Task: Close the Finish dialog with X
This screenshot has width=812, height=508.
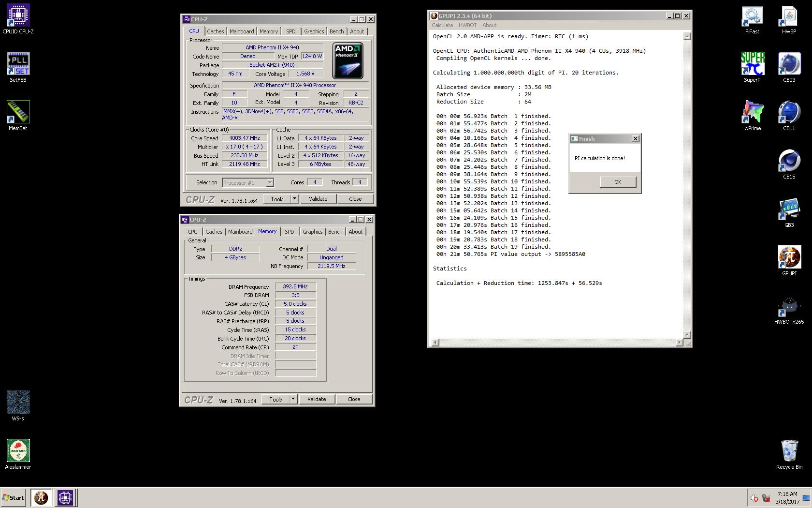Action: tap(635, 139)
